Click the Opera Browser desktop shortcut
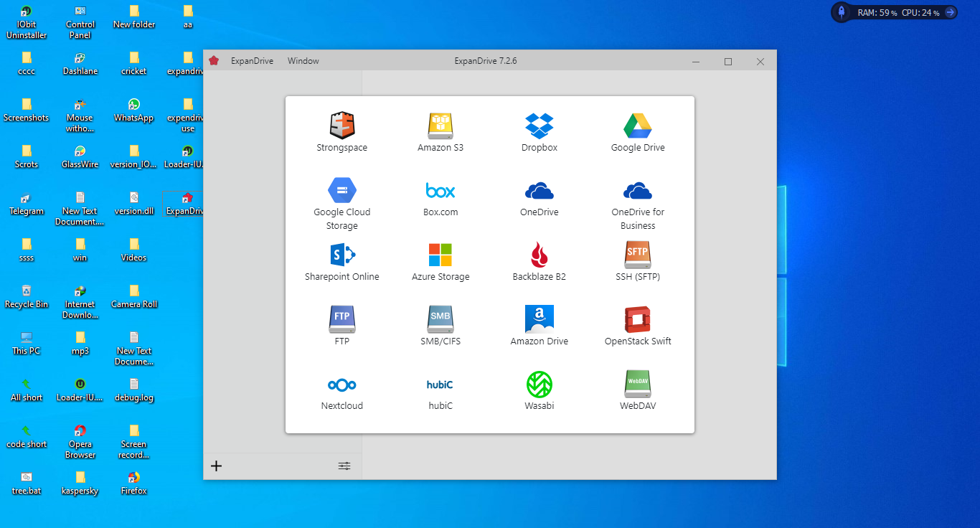Screen dimensions: 980x528 (x=80, y=441)
